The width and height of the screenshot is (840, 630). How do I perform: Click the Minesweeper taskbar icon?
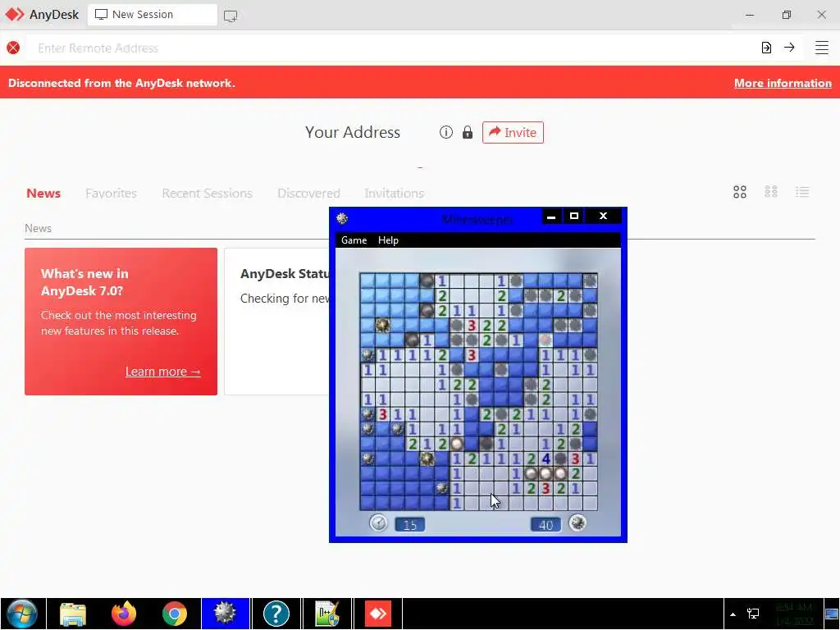pyautogui.click(x=225, y=614)
